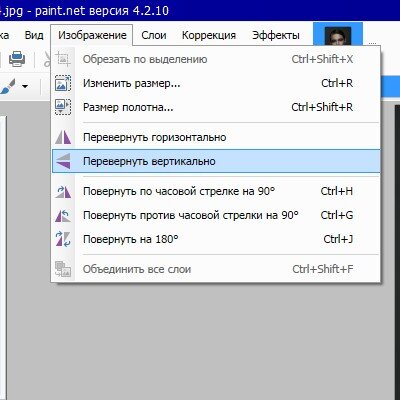Screen dimensions: 400x400
Task: Expand the paintbrush tool dropdown arrow
Action: [25, 86]
